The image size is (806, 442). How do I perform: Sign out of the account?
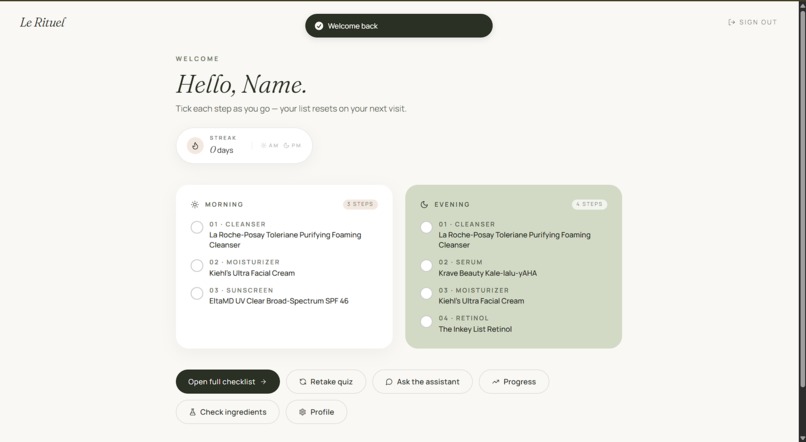(x=753, y=22)
